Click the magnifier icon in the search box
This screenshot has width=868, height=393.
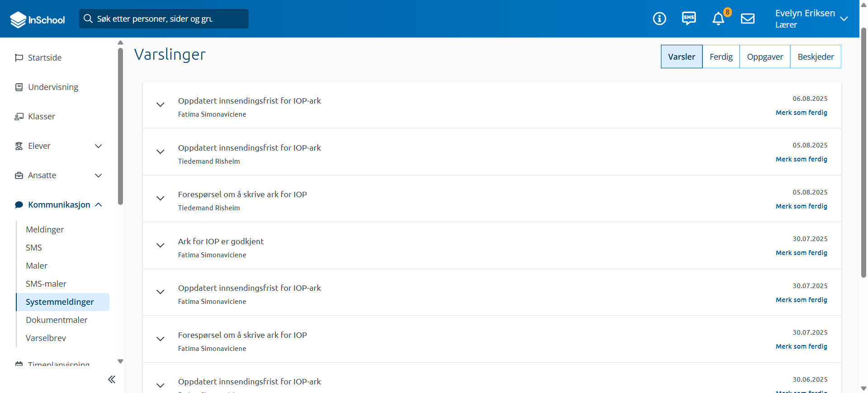coord(88,19)
